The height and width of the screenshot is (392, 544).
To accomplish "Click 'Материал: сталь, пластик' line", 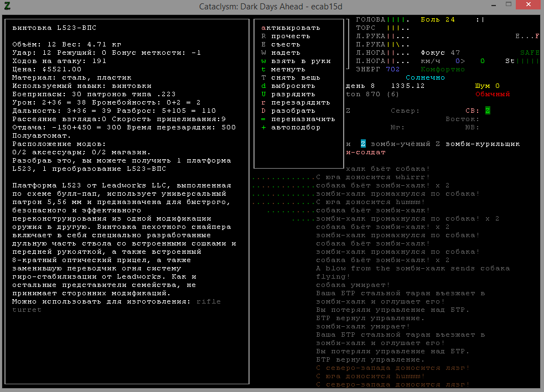I will coord(72,77).
